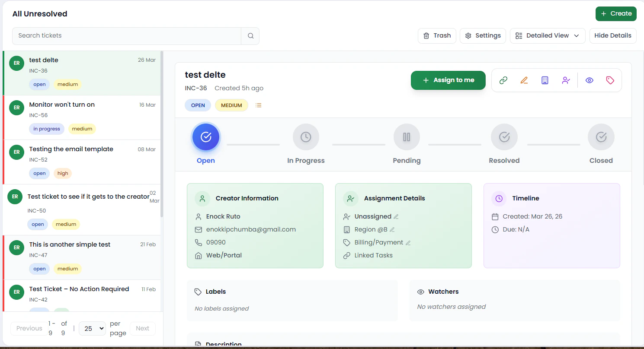Click Created: Mar 26, 26 in Timeline
Screen dimensions: 644x349
click(532, 217)
